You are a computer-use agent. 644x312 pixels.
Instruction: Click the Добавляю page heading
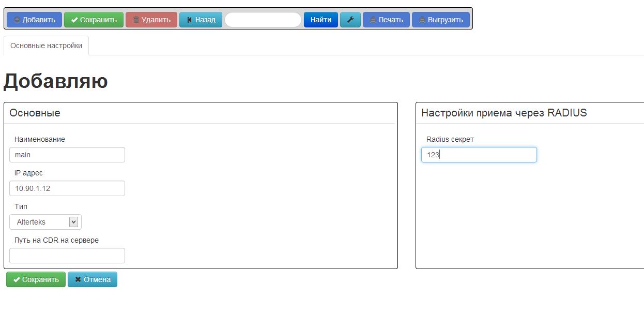tap(56, 81)
